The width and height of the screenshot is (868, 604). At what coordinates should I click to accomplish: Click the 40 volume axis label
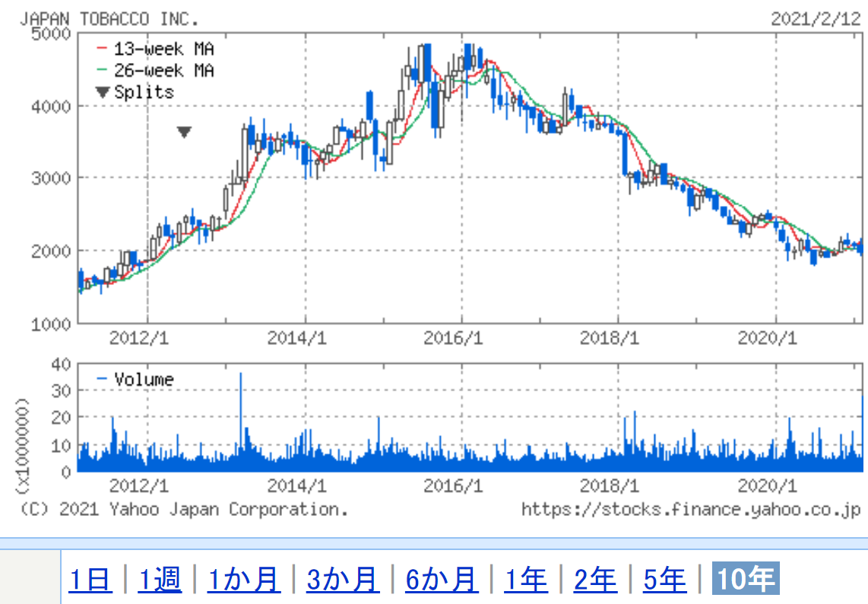61,365
